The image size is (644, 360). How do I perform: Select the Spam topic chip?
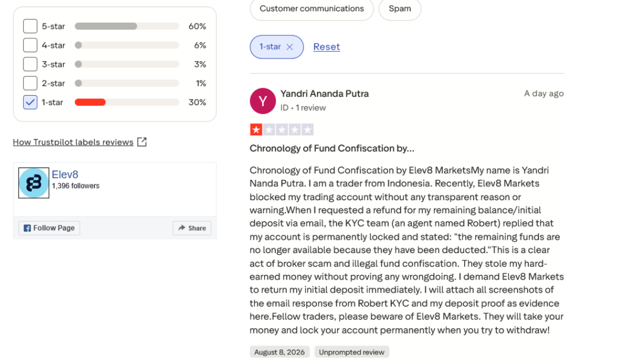pyautogui.click(x=399, y=9)
